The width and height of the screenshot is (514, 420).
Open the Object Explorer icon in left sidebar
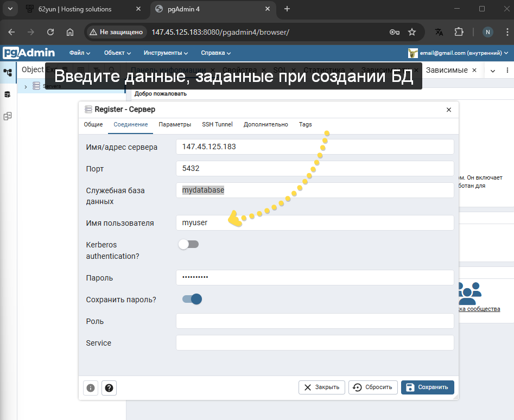(8, 72)
